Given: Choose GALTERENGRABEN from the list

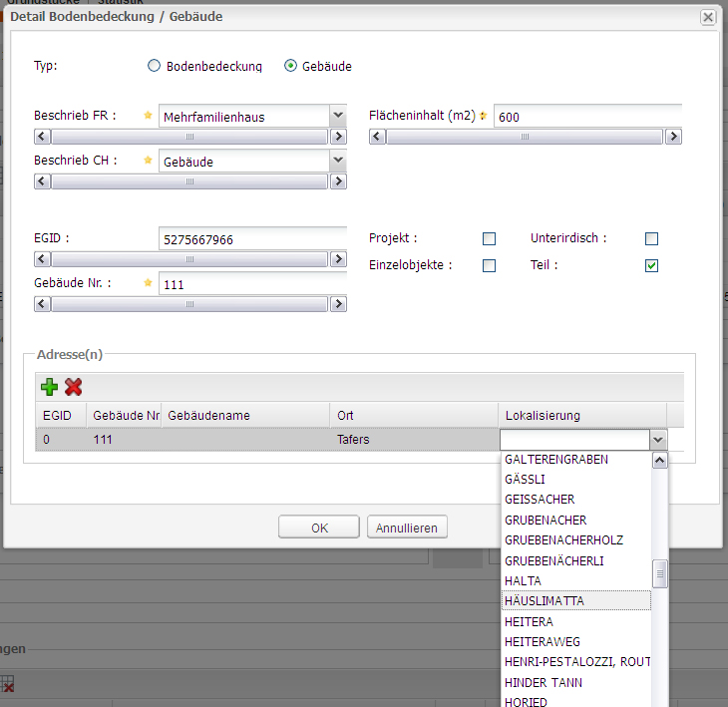Looking at the screenshot, I should [x=576, y=460].
